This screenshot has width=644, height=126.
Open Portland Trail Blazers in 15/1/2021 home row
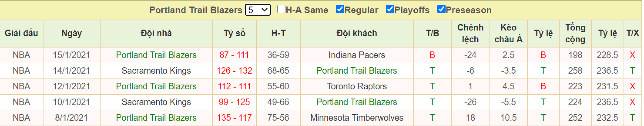point(156,55)
